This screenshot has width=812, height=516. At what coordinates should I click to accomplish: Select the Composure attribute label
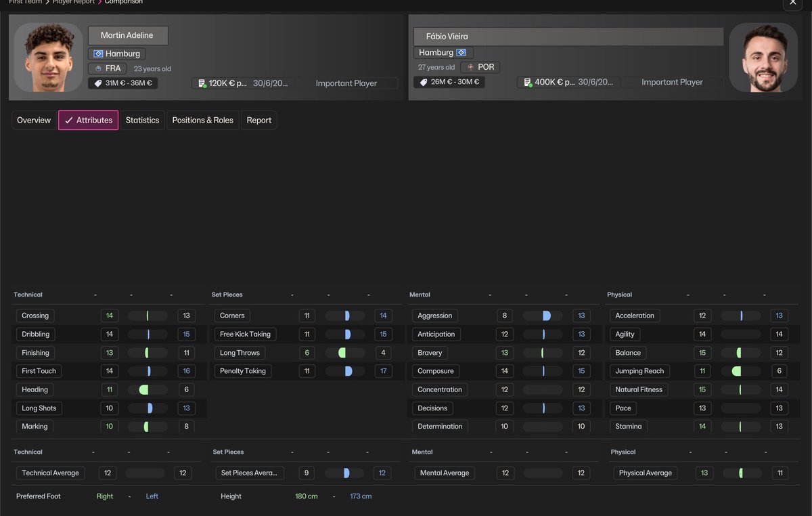(435, 371)
